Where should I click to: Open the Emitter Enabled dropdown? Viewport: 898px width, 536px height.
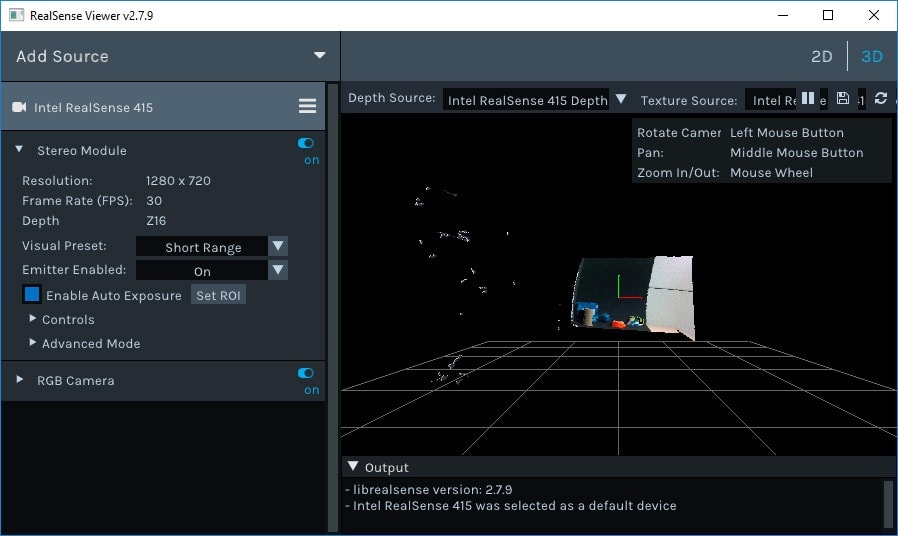pos(279,271)
